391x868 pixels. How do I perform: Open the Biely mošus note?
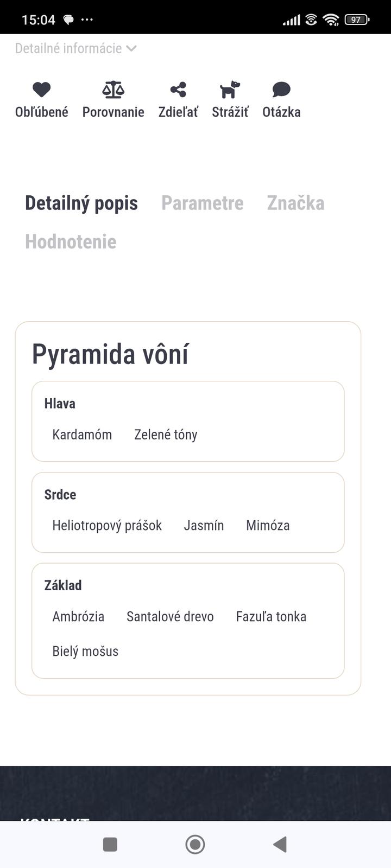click(x=85, y=652)
